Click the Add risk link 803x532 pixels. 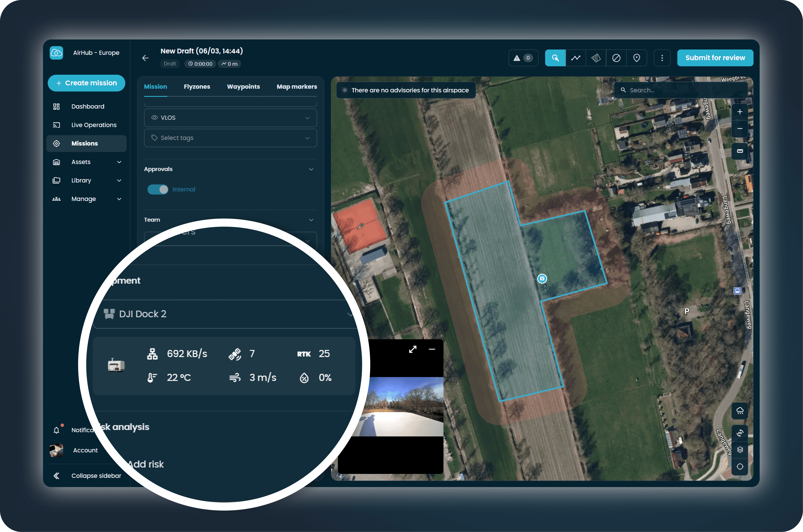tap(146, 464)
